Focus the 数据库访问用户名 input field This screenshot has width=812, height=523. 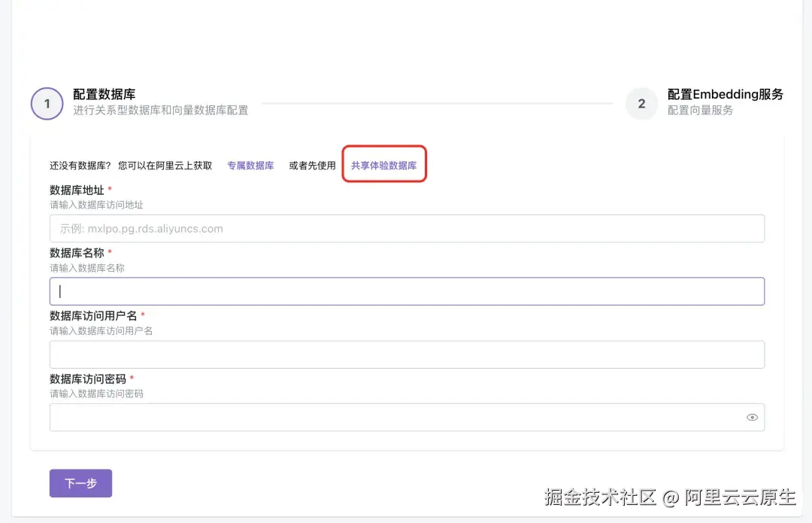coord(407,354)
